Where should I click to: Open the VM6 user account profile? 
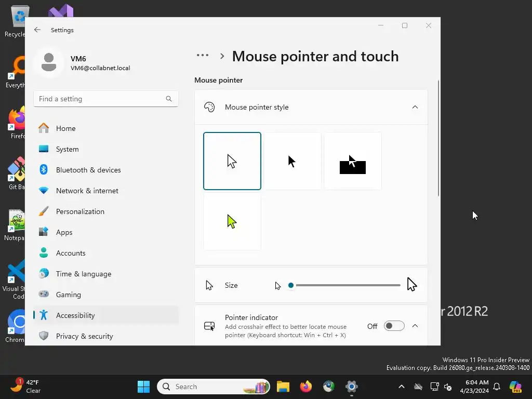point(82,63)
